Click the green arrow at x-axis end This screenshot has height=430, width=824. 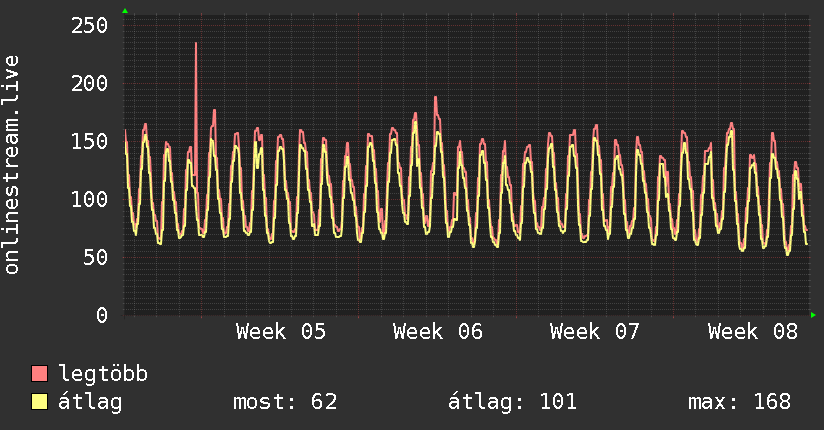click(x=813, y=315)
